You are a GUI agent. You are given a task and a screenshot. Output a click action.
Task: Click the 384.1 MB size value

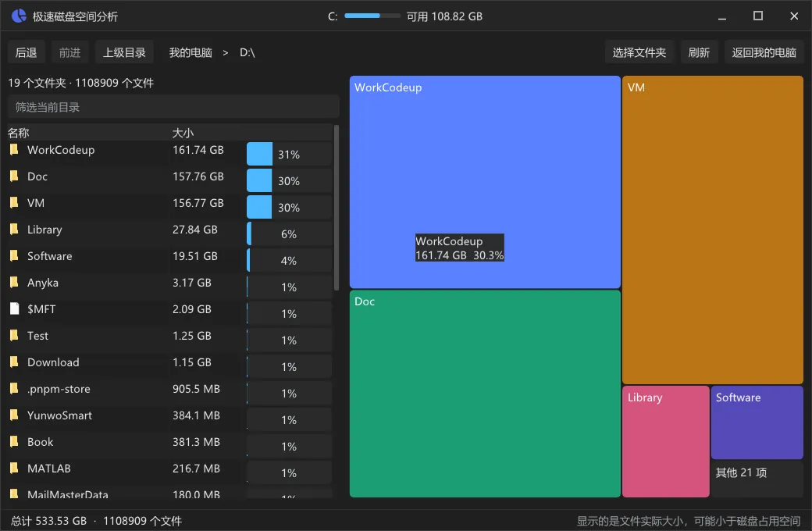click(196, 415)
